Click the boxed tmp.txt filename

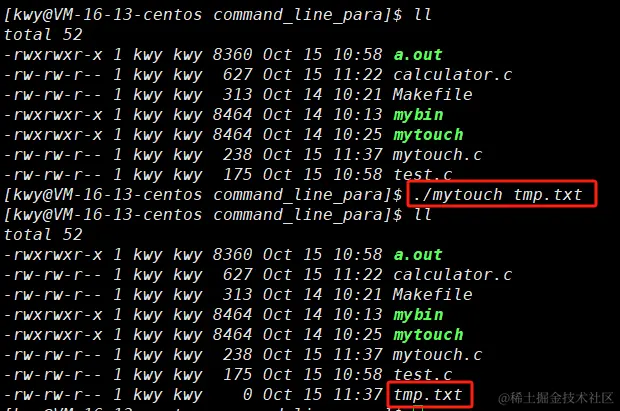pos(428,395)
